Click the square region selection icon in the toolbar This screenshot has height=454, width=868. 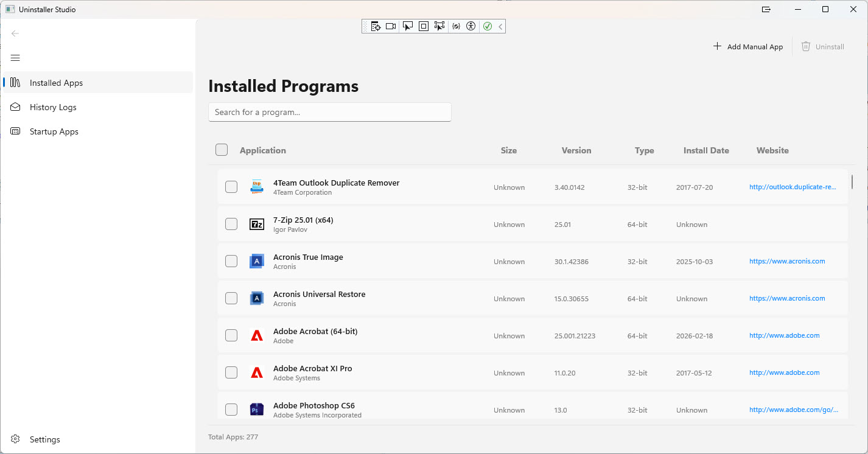pos(424,26)
